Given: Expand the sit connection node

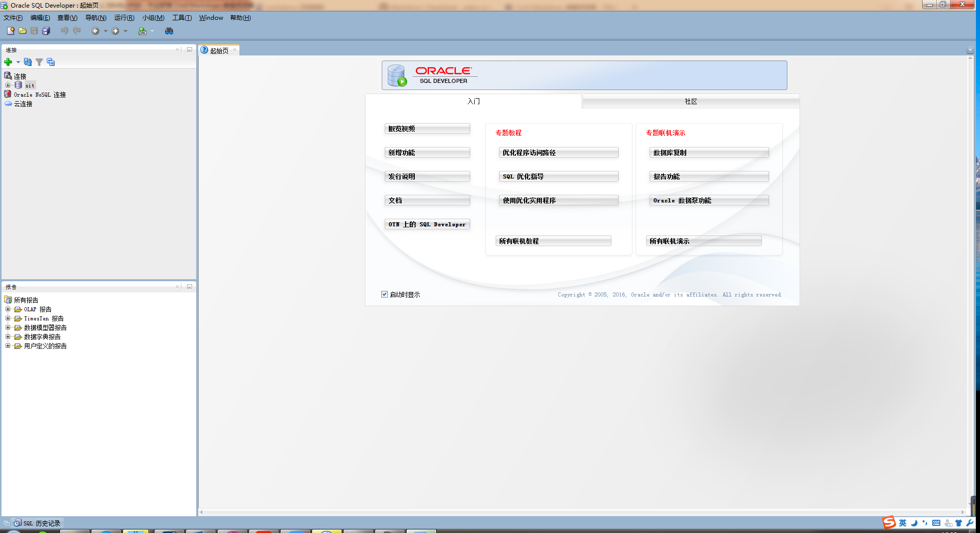Looking at the screenshot, I should (x=8, y=85).
